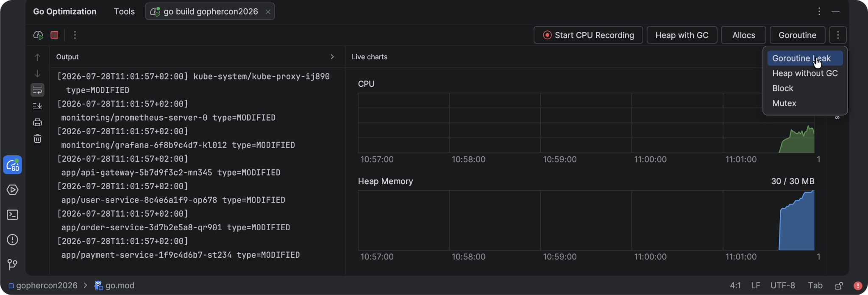The height and width of the screenshot is (295, 868).
Task: Click the Live charts header
Action: 370,57
